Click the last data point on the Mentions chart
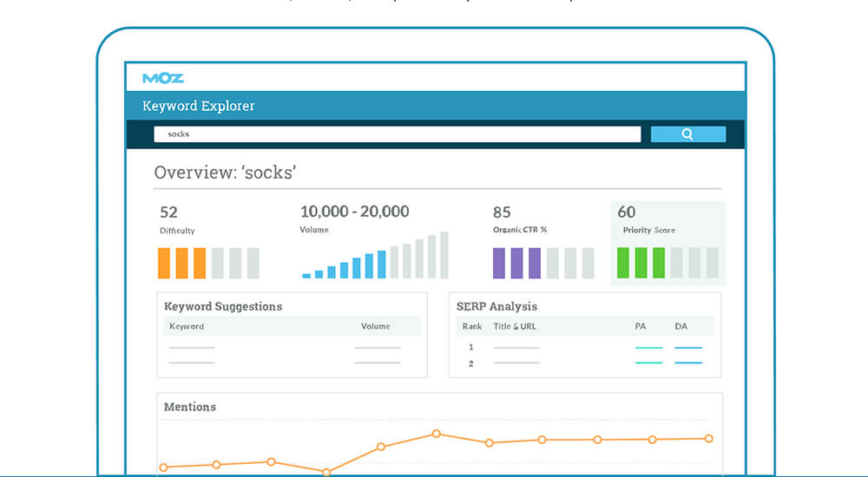 [708, 438]
